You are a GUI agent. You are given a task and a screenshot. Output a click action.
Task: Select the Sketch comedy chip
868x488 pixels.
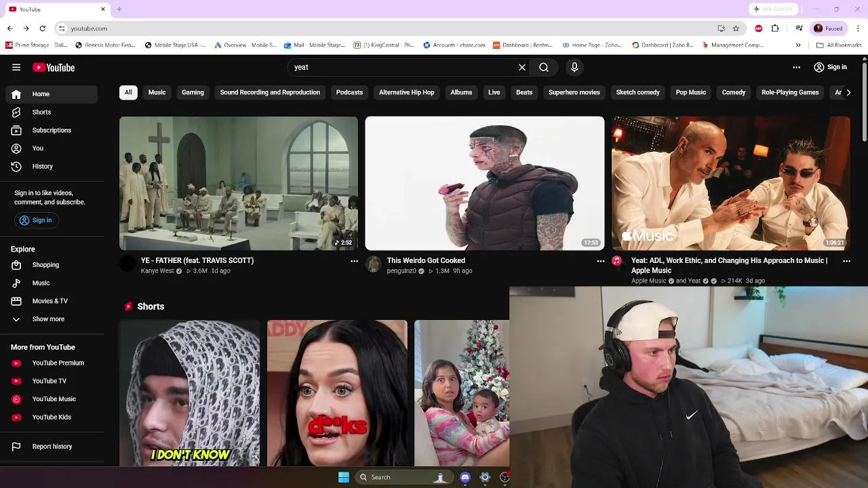point(637,92)
